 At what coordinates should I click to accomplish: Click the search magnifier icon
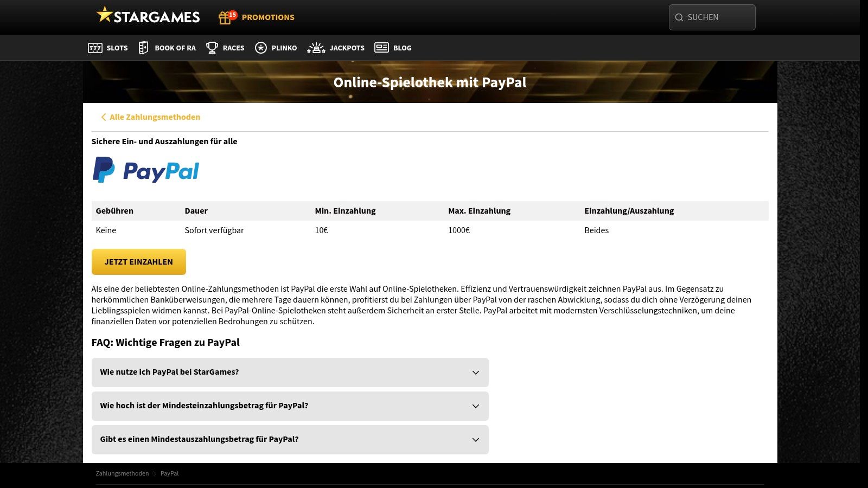(x=679, y=17)
